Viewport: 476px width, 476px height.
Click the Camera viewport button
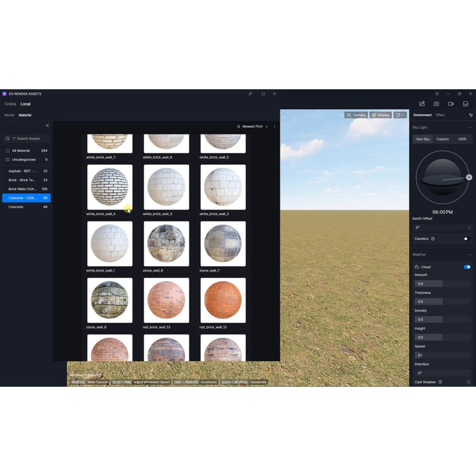356,115
